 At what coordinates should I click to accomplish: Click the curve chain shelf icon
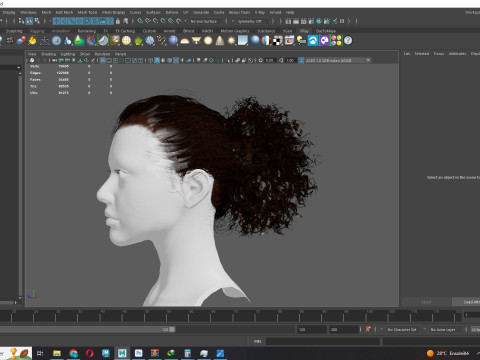161,41
